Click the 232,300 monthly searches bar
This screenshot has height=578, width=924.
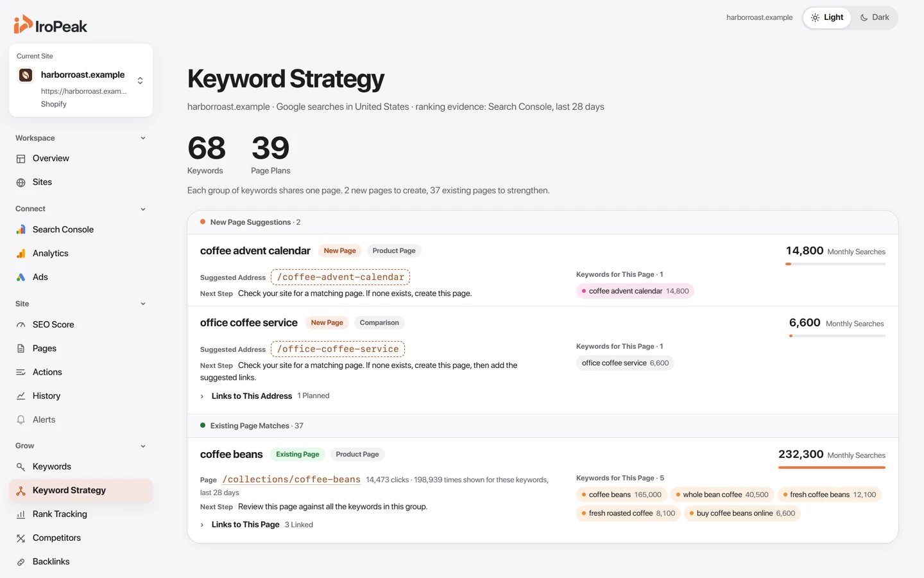coord(832,468)
